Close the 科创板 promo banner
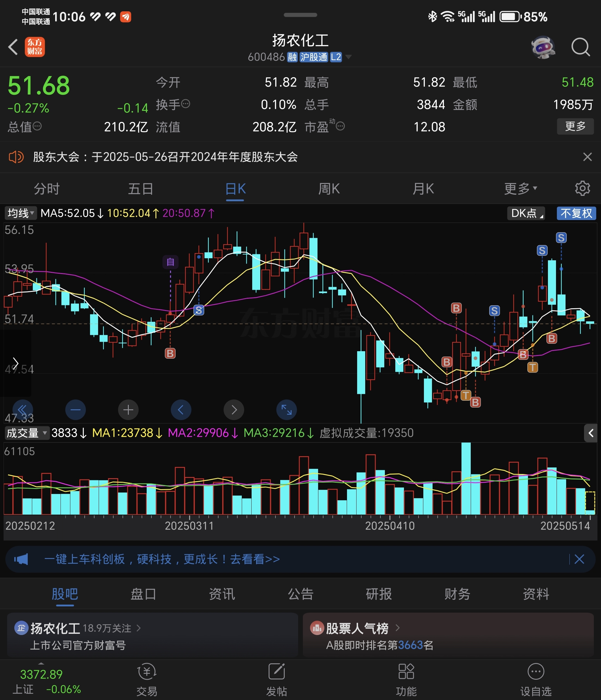 click(x=579, y=559)
